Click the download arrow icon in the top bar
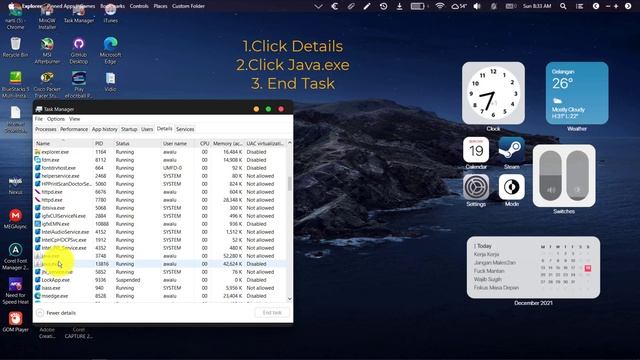 pyautogui.click(x=400, y=6)
